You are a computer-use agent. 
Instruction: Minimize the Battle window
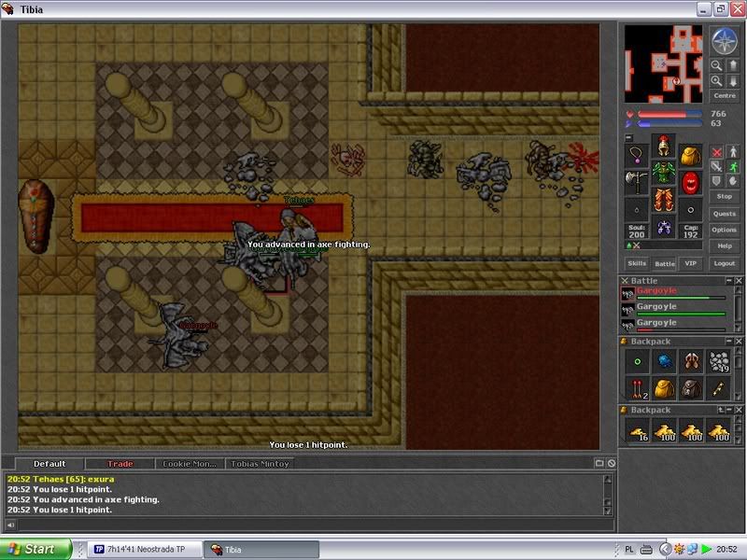pos(729,281)
